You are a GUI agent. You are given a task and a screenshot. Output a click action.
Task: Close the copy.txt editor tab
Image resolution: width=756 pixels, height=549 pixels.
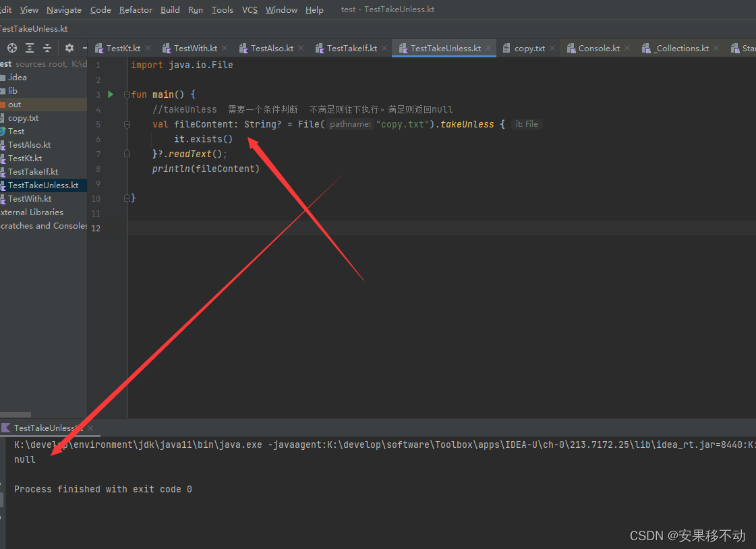tap(552, 48)
